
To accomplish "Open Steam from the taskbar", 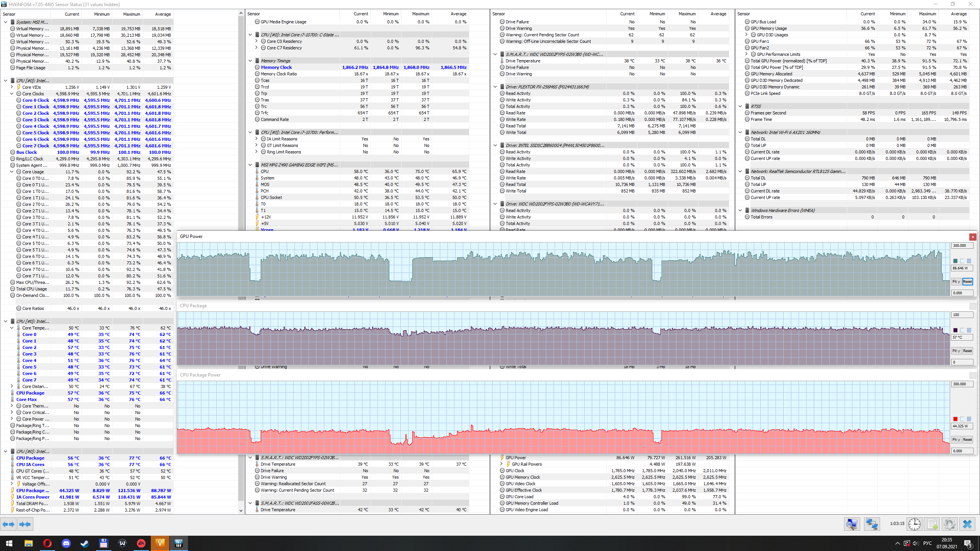I will 85,543.
